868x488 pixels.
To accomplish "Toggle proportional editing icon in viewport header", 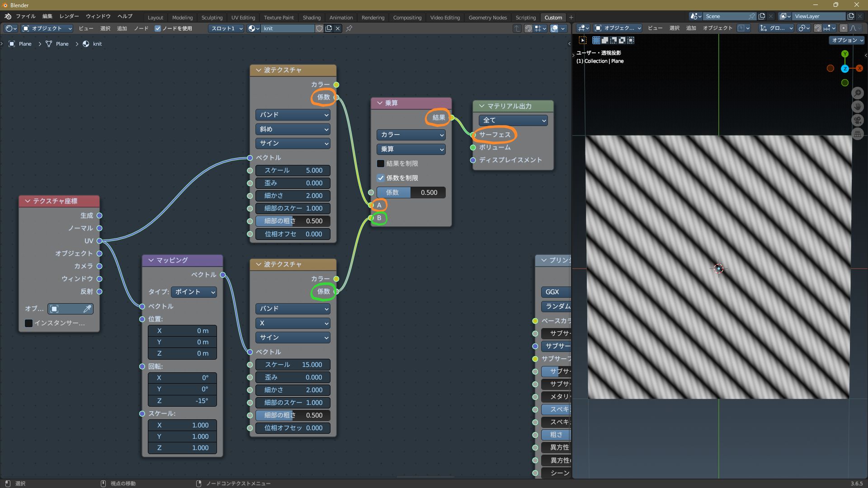I will click(843, 28).
